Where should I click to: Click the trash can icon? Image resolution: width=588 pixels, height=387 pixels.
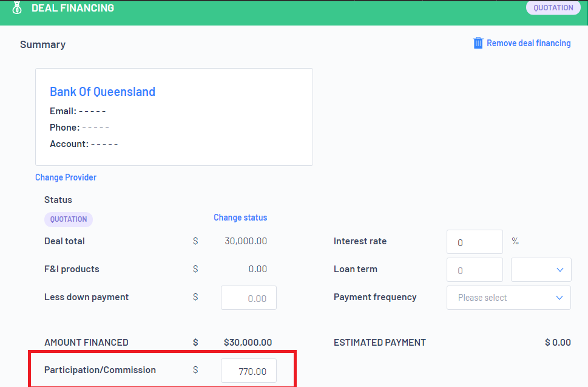[x=478, y=43]
